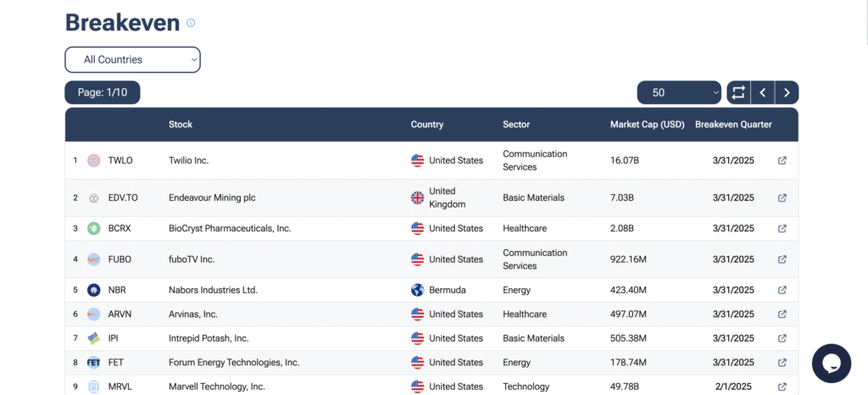Click the Stock column header
The width and height of the screenshot is (868, 395).
pyautogui.click(x=181, y=125)
